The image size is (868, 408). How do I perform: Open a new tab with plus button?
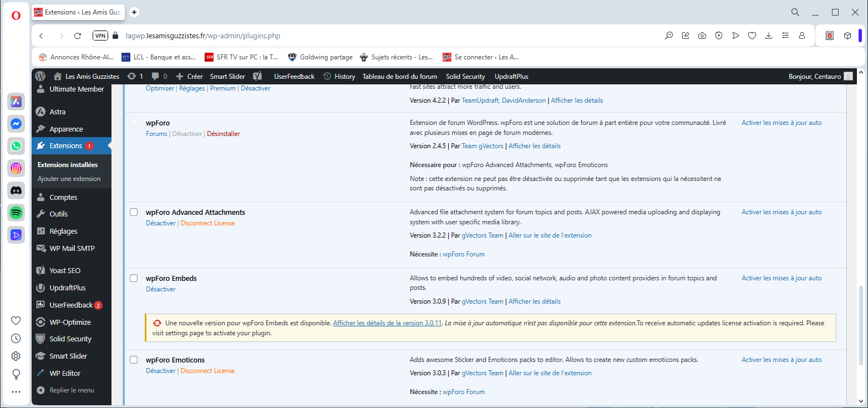(x=134, y=12)
